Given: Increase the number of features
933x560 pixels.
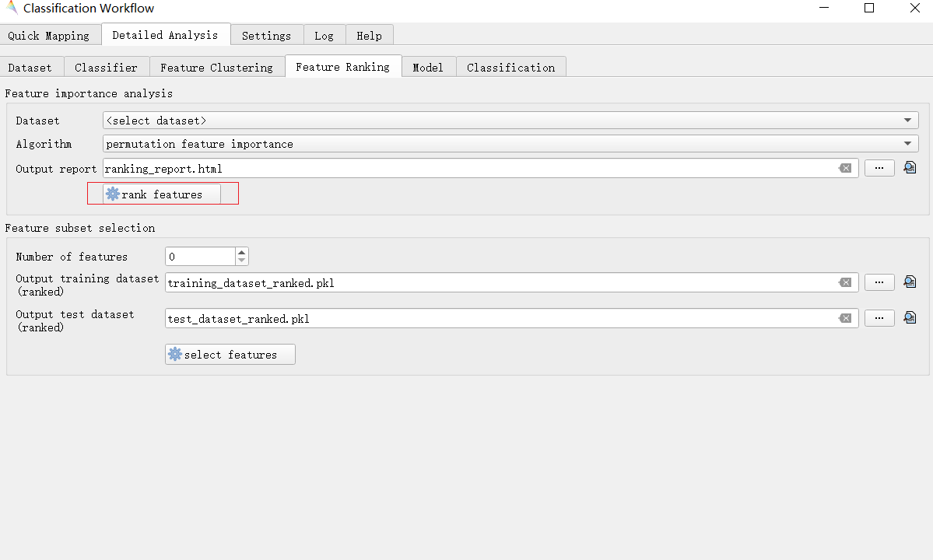Looking at the screenshot, I should (x=241, y=252).
